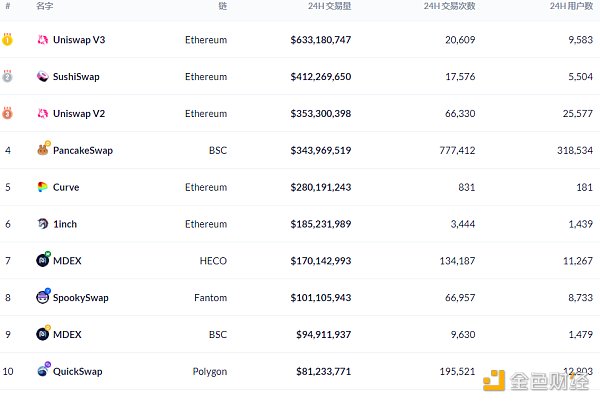This screenshot has height=402, width=600.
Task: Click the 名字 column header
Action: tap(45, 6)
